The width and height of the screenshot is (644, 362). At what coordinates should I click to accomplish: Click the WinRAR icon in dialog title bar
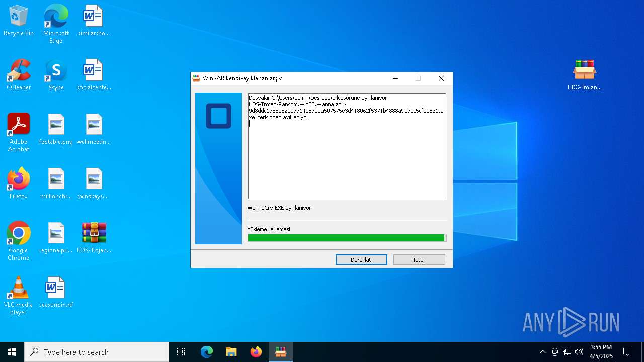[x=196, y=78]
